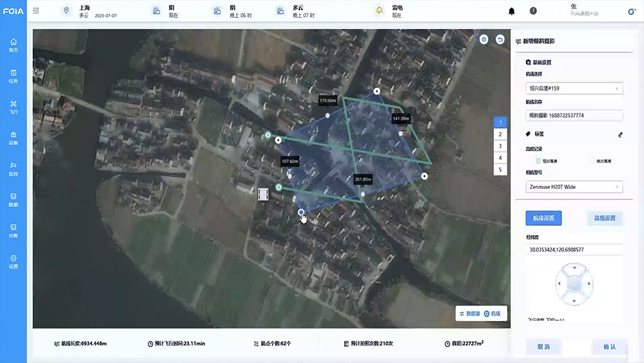Viewport: 644px width, 363px height.
Task: Open 设置 settings in the left sidebar
Action: 13,261
